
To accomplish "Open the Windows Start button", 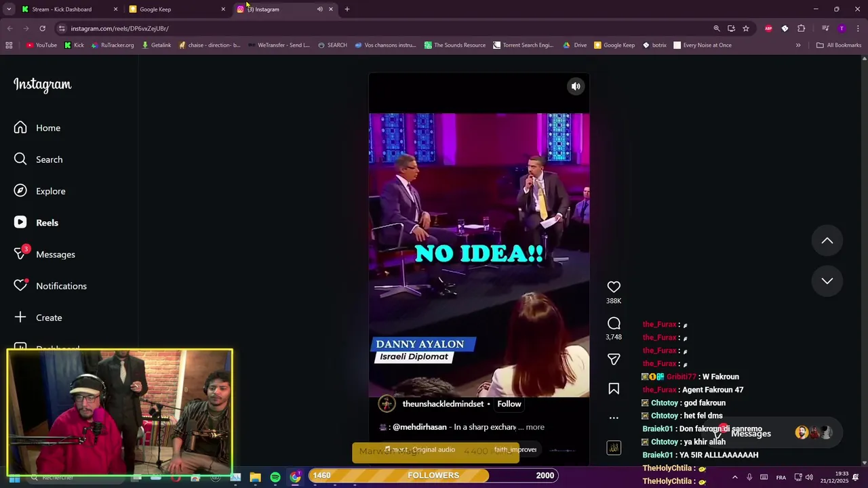I will pyautogui.click(x=14, y=478).
